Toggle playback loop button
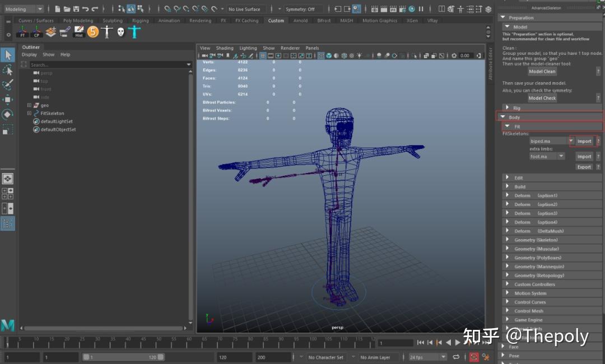 pos(456,357)
